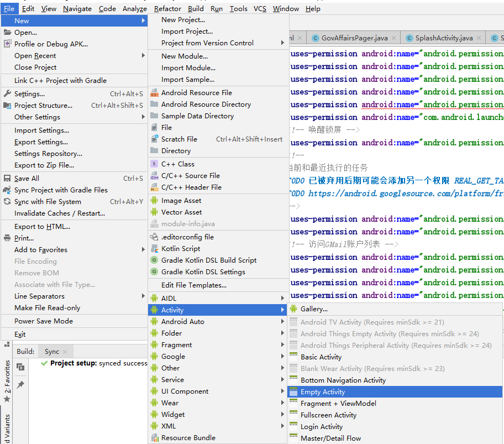504x444 pixels.
Task: Click the Sync Project with Gradle Files icon
Action: click(7, 190)
